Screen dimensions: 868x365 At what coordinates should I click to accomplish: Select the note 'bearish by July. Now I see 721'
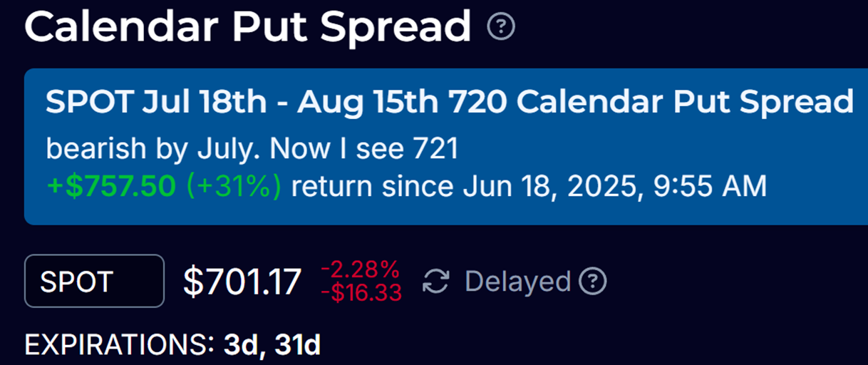pos(252,149)
